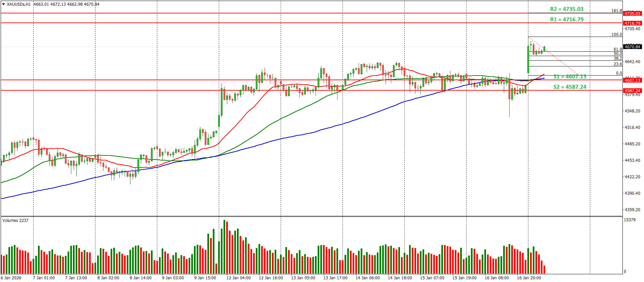Click the red 4716.79 price tag
Screen dimensions: 644x282
(632, 23)
